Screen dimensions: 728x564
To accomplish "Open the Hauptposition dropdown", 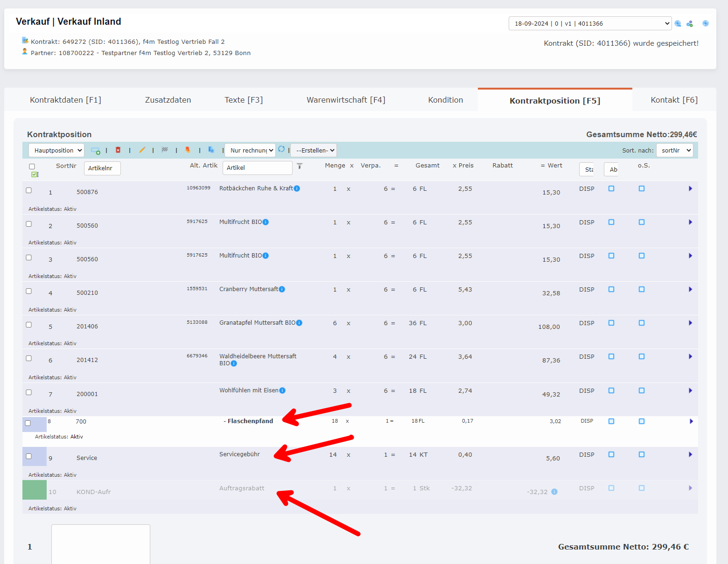I will coord(56,150).
